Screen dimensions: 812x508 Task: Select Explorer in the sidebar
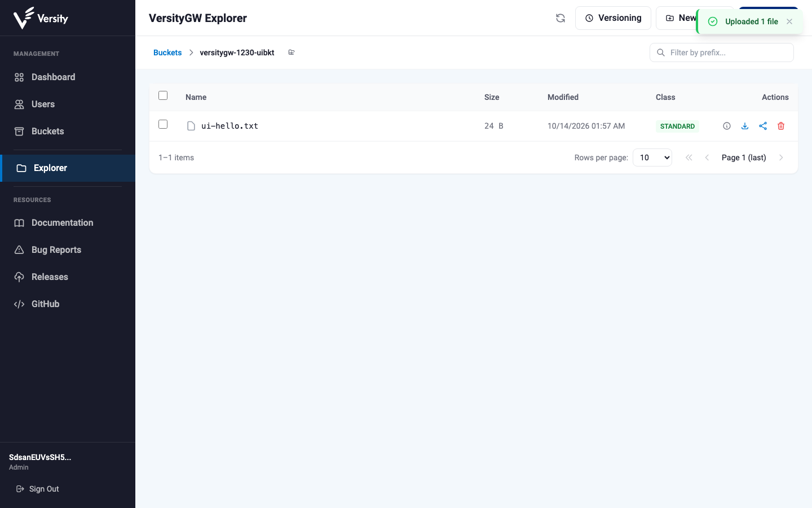point(68,168)
